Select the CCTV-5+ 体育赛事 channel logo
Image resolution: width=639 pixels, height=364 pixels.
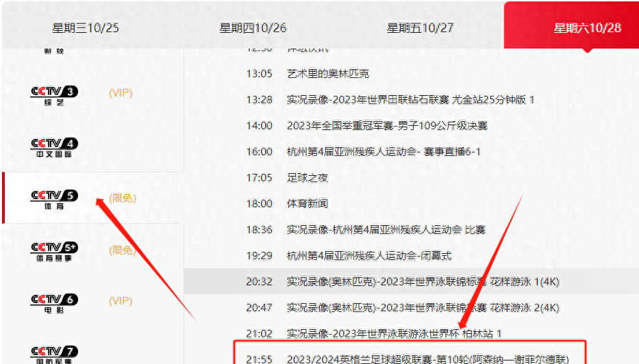[x=54, y=250]
